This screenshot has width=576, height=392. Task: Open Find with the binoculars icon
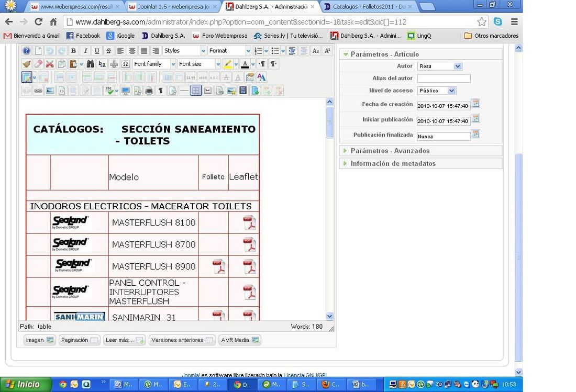(x=91, y=64)
